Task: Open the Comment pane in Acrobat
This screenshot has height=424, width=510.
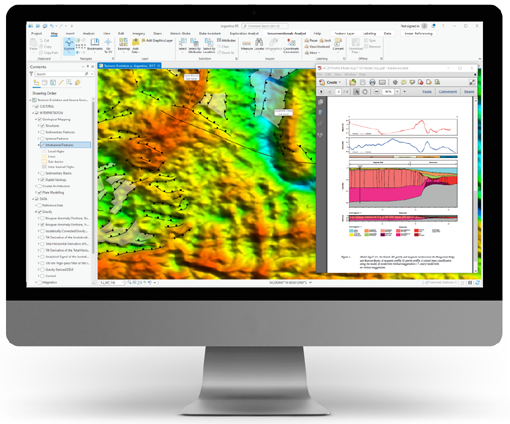Action: [x=447, y=91]
